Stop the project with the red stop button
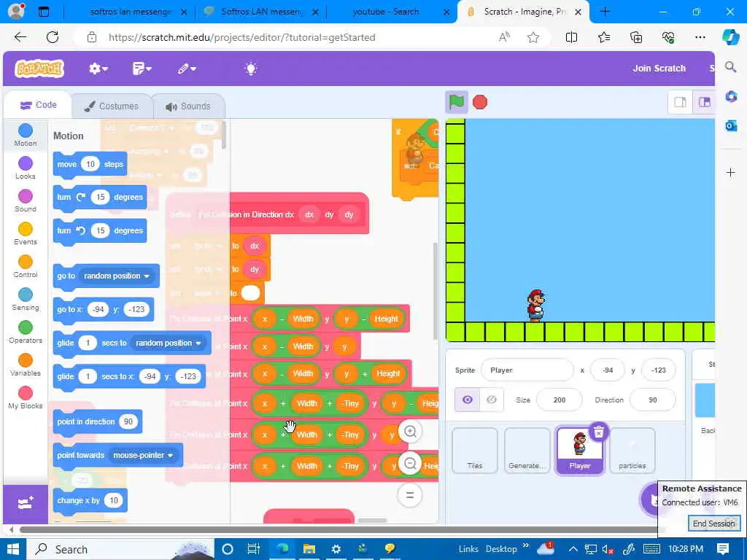The height and width of the screenshot is (560, 747). [480, 102]
